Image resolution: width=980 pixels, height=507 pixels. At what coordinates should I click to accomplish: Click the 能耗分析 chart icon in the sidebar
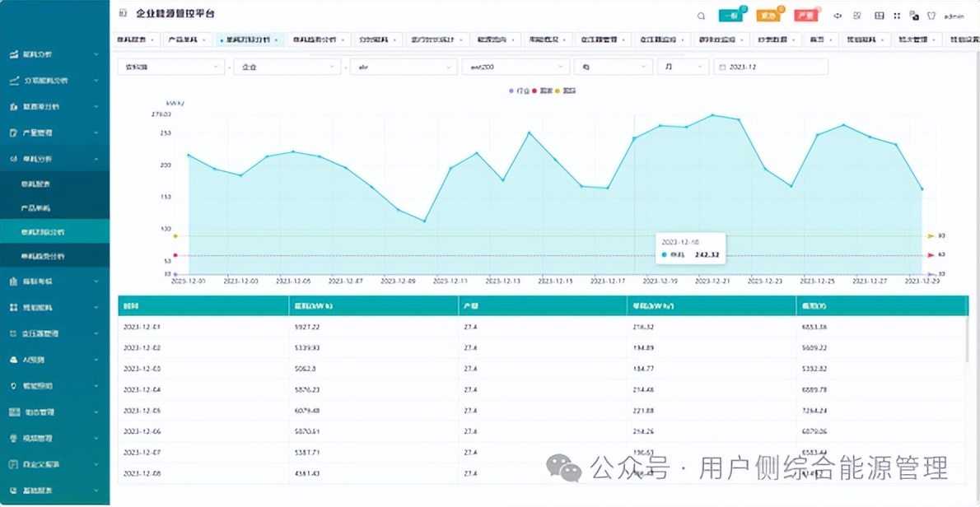[x=12, y=54]
